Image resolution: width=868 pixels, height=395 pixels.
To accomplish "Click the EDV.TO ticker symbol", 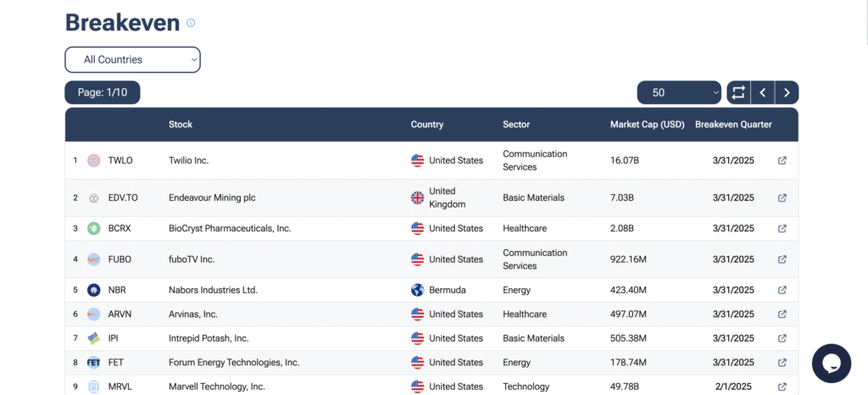I will pyautogui.click(x=124, y=198).
